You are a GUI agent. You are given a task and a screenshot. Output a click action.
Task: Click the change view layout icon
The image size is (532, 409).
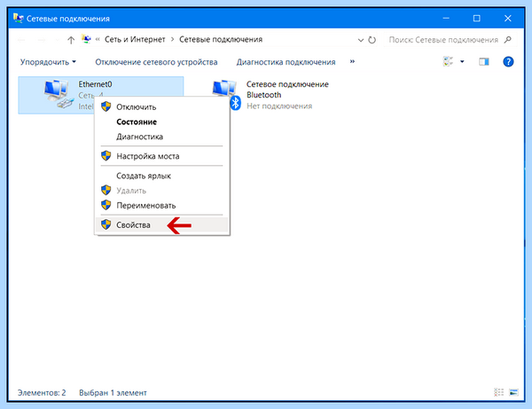448,62
